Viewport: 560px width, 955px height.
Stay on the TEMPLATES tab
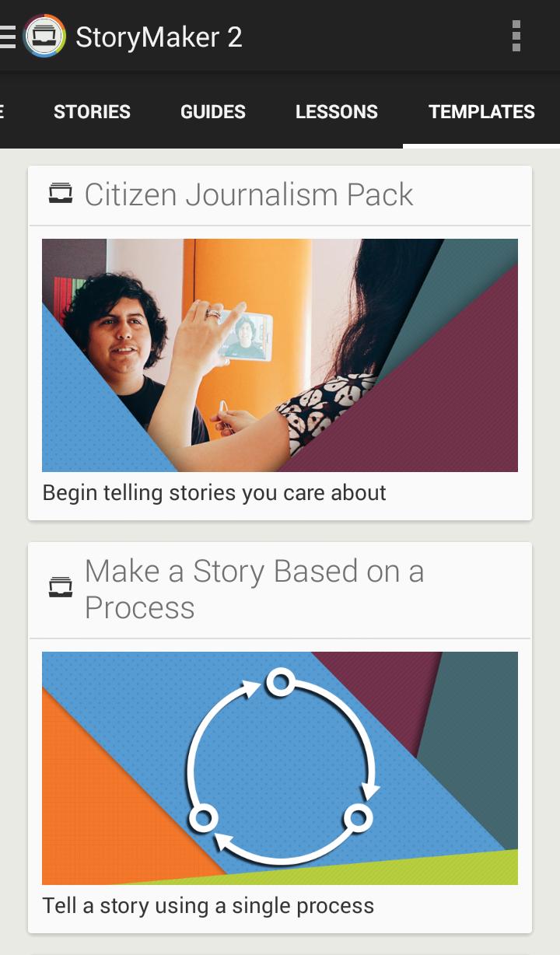coord(481,111)
